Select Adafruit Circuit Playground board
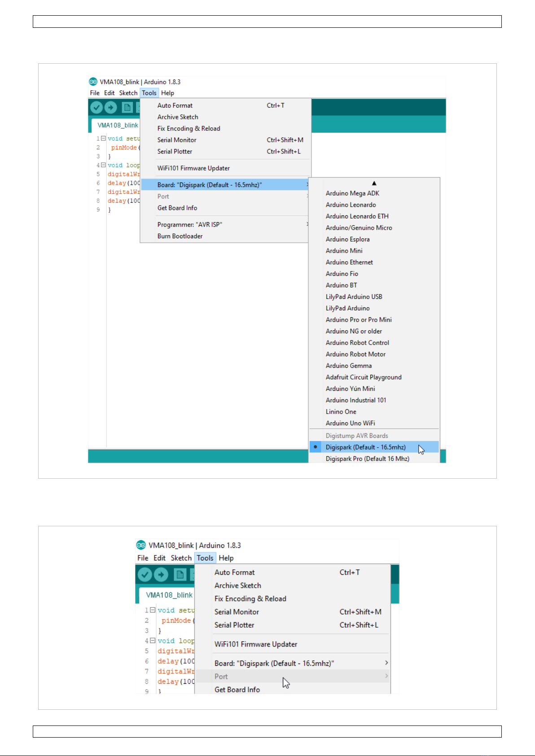 click(x=374, y=377)
